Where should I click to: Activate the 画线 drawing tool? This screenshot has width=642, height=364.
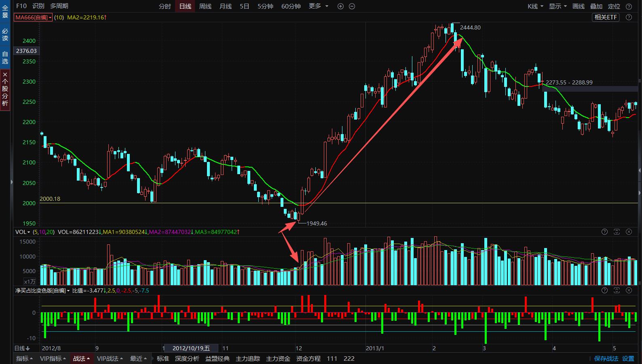click(579, 6)
